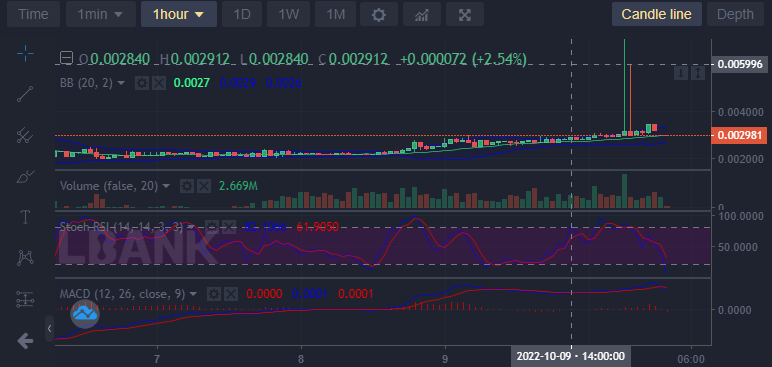Open the 1min interval dropdown
This screenshot has height=367, width=772.
tap(100, 14)
